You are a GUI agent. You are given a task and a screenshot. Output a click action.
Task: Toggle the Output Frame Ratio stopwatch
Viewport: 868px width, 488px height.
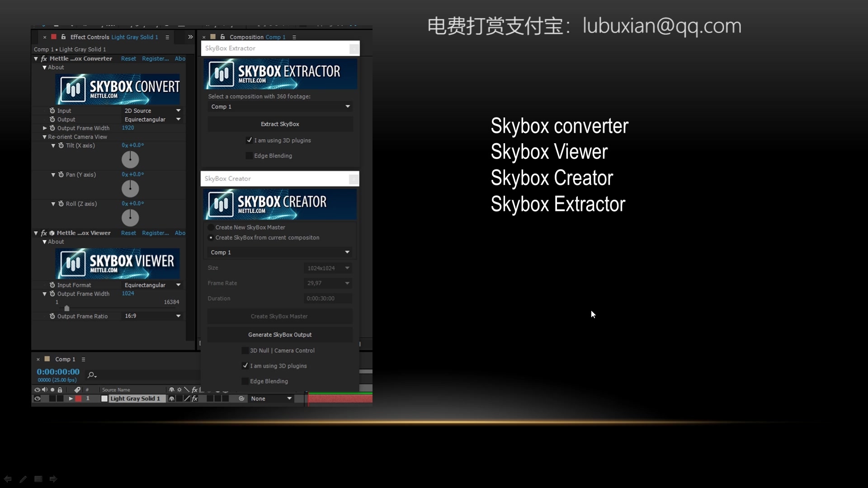[x=52, y=316]
